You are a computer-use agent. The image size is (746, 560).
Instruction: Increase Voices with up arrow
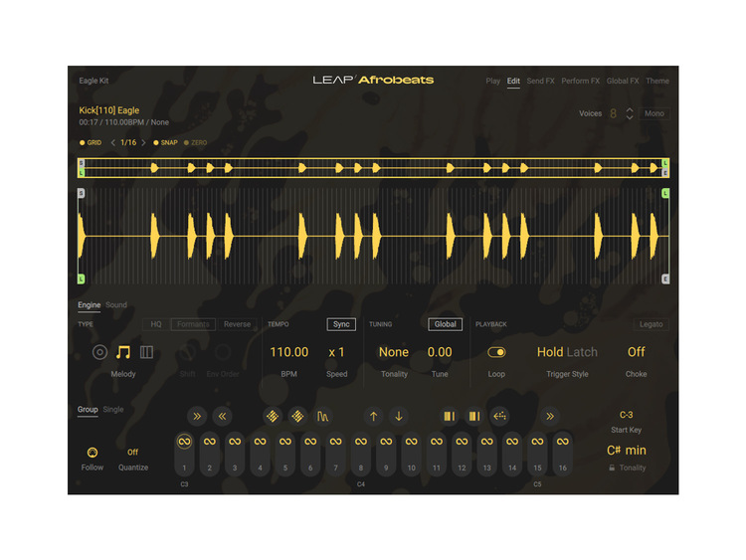[x=630, y=109]
